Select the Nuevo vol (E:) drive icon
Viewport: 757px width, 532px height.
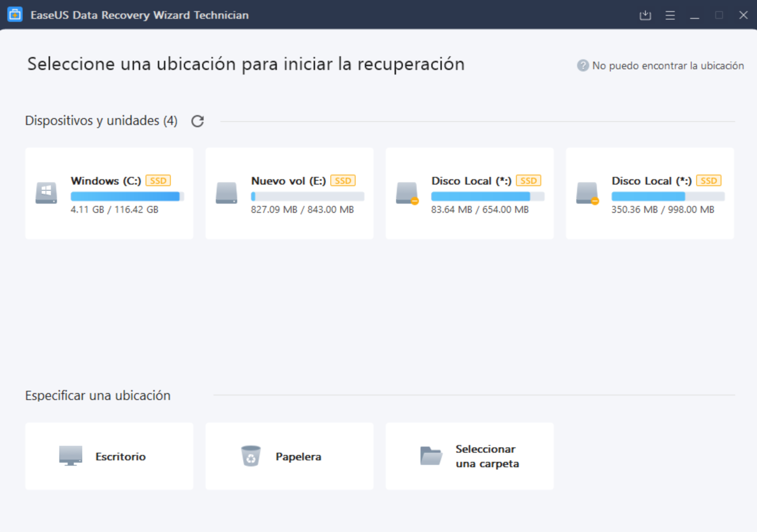point(227,193)
